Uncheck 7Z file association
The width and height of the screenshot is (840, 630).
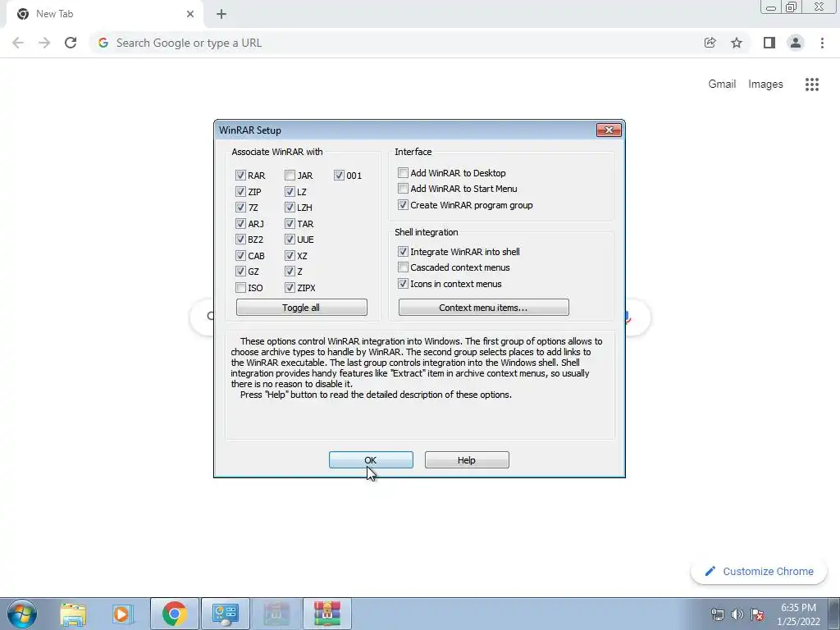[x=240, y=208]
